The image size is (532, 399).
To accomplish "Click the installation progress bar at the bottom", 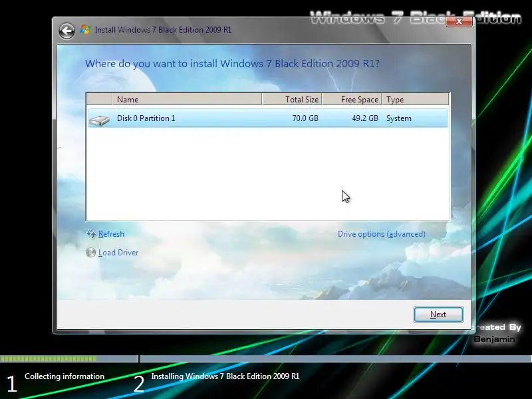I will 266,358.
